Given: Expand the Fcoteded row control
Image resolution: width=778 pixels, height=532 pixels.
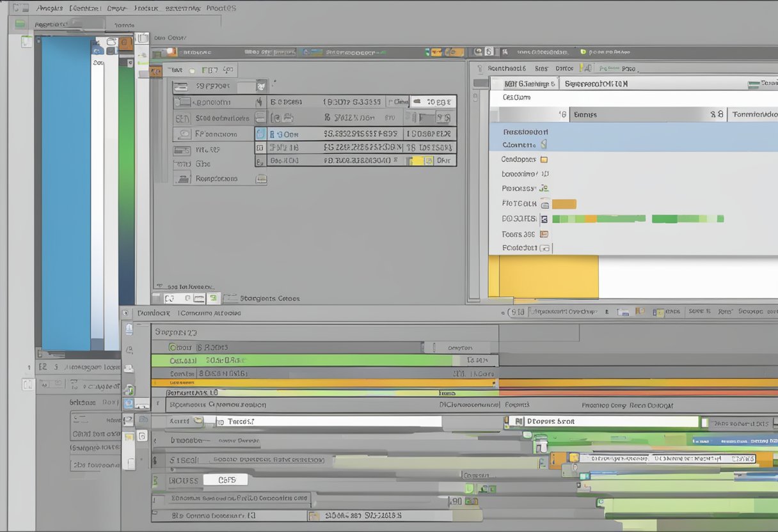Looking at the screenshot, I should [544, 248].
